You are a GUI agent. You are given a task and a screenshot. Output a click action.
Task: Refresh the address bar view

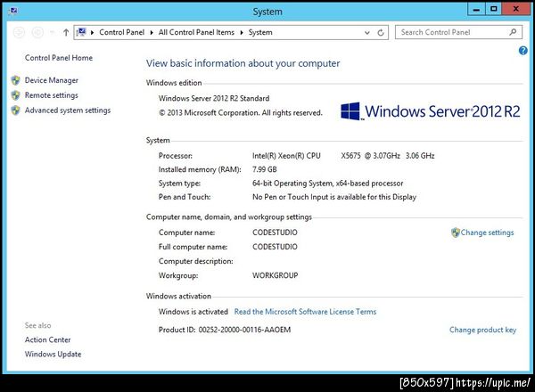click(x=381, y=33)
